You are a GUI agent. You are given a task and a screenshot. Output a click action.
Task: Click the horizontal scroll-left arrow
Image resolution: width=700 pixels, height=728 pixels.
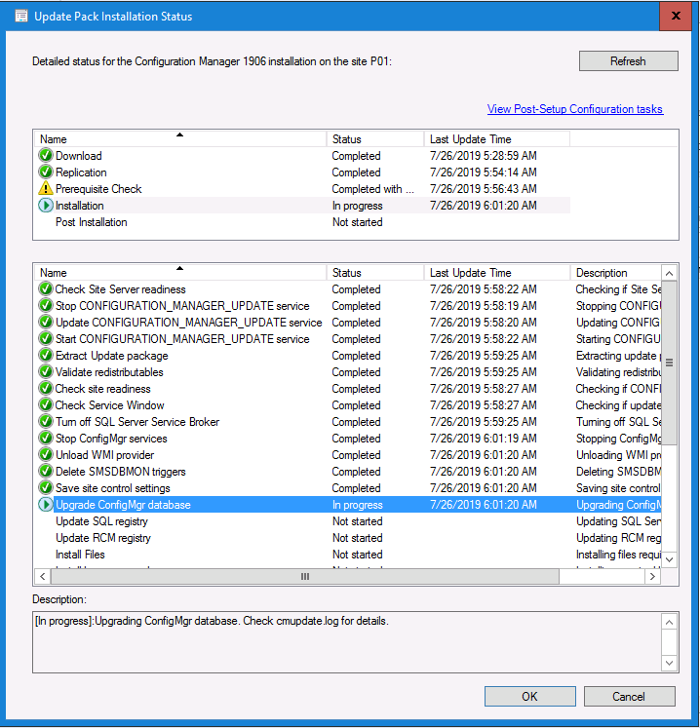point(42,576)
